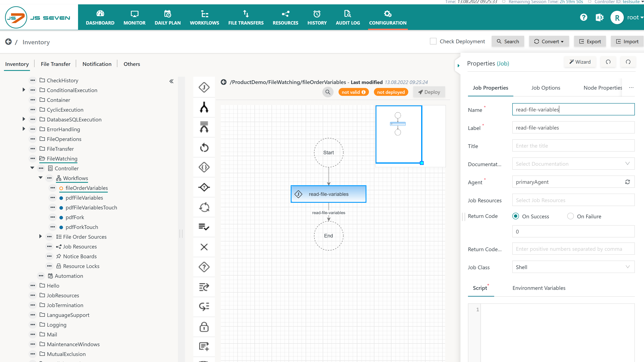Select the Fork instruction icon

(204, 107)
